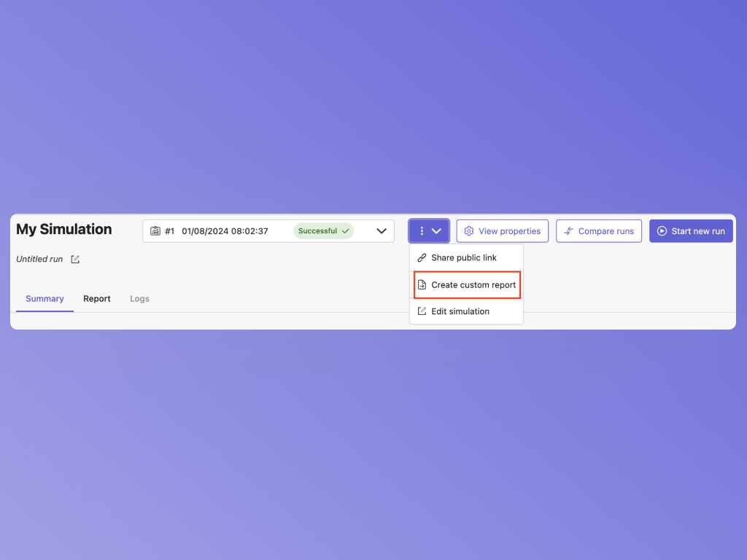The width and height of the screenshot is (747, 560).
Task: Switch to the Summary tab
Action: point(44,298)
